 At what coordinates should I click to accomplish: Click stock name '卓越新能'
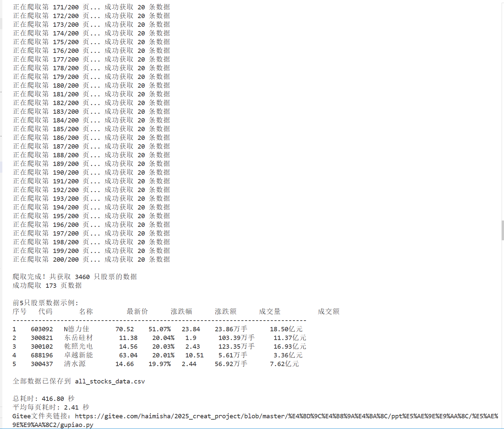tap(79, 355)
